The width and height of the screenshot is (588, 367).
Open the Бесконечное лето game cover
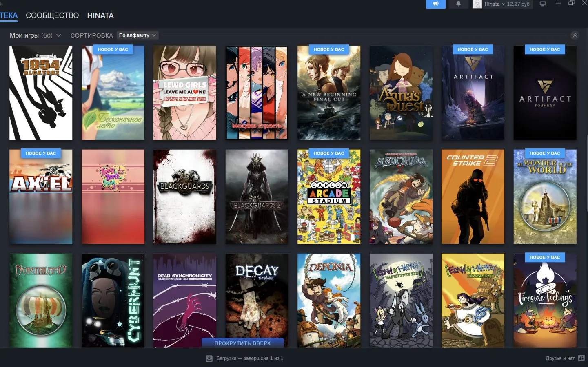click(113, 93)
